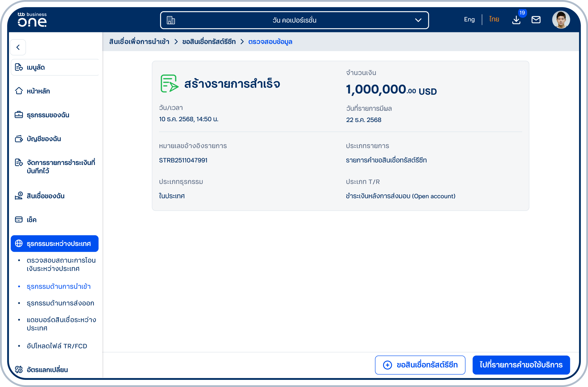The height and width of the screenshot is (387, 588).
Task: Collapse the sidebar with the back chevron
Action: pyautogui.click(x=18, y=47)
